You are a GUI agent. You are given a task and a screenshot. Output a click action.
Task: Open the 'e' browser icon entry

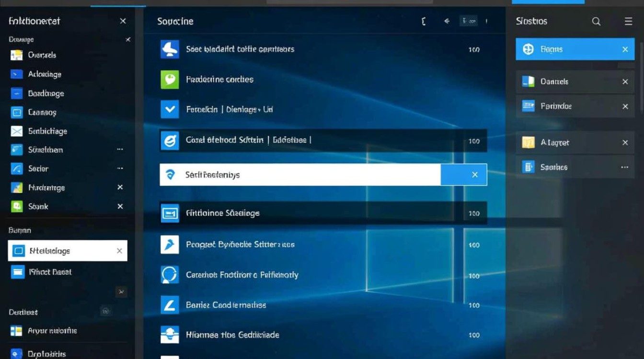170,141
